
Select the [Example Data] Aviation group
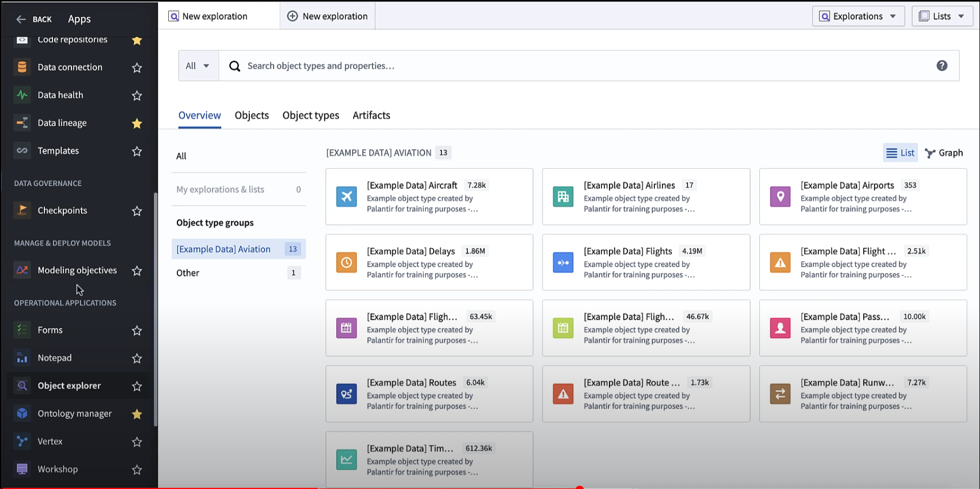coord(239,249)
